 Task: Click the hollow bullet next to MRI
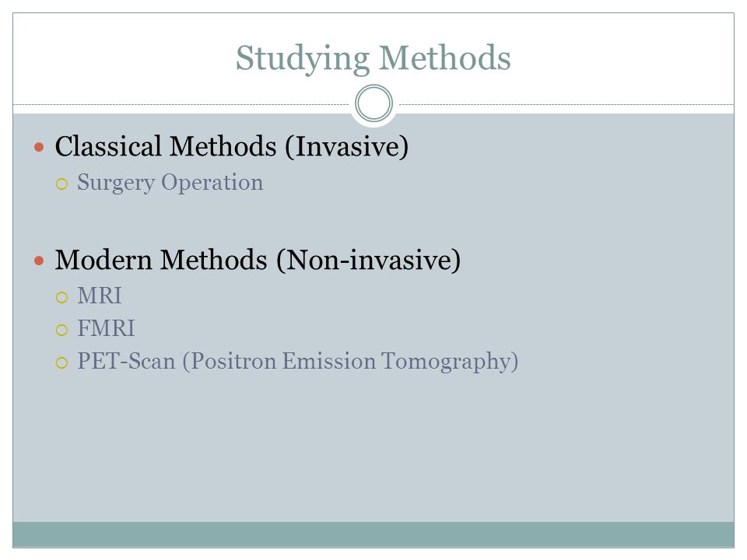tap(61, 298)
